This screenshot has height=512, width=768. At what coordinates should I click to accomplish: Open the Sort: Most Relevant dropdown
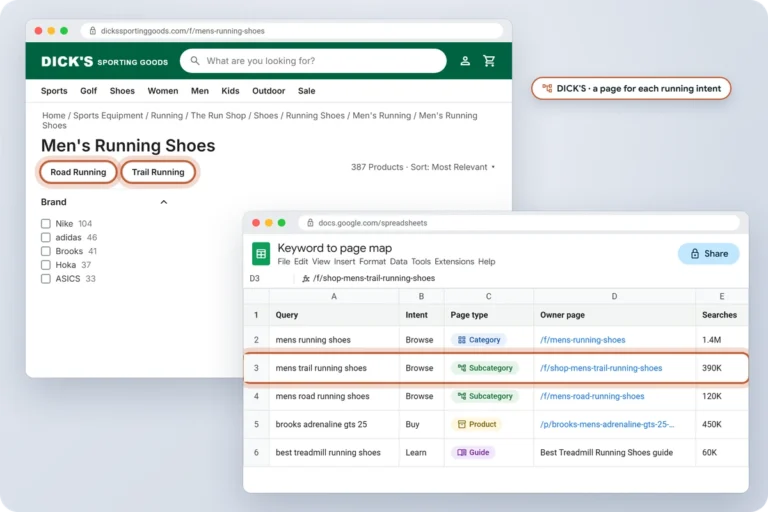[453, 167]
